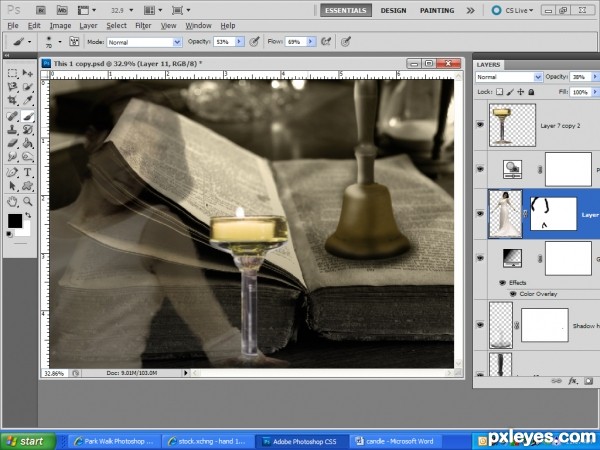The height and width of the screenshot is (450, 600).
Task: Switch to the Painting workspace
Action: [x=437, y=10]
